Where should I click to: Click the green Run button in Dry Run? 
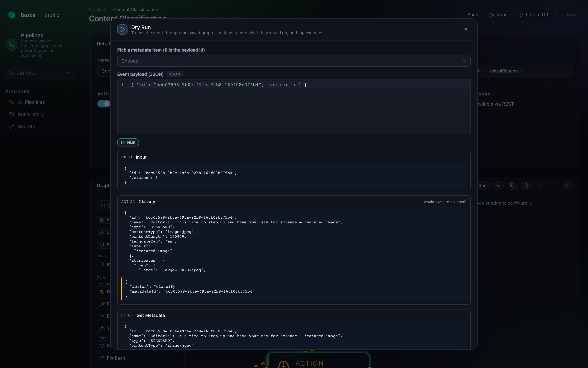[128, 142]
